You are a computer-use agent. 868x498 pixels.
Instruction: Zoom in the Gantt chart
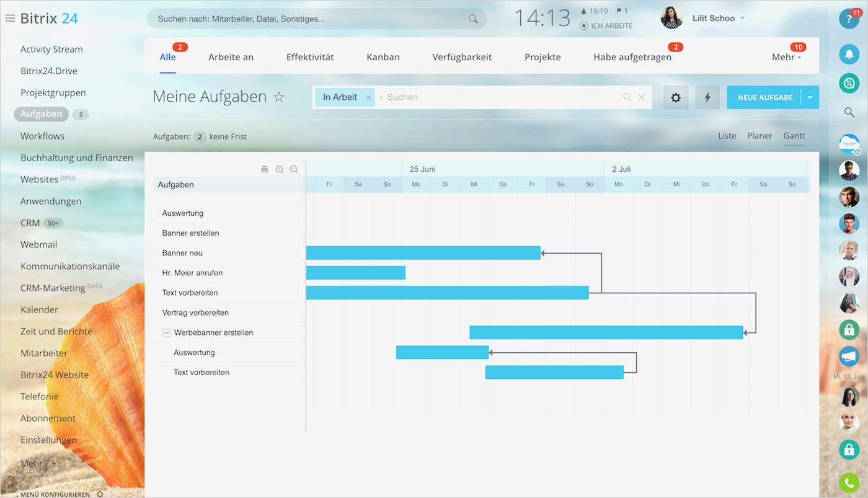(x=280, y=169)
